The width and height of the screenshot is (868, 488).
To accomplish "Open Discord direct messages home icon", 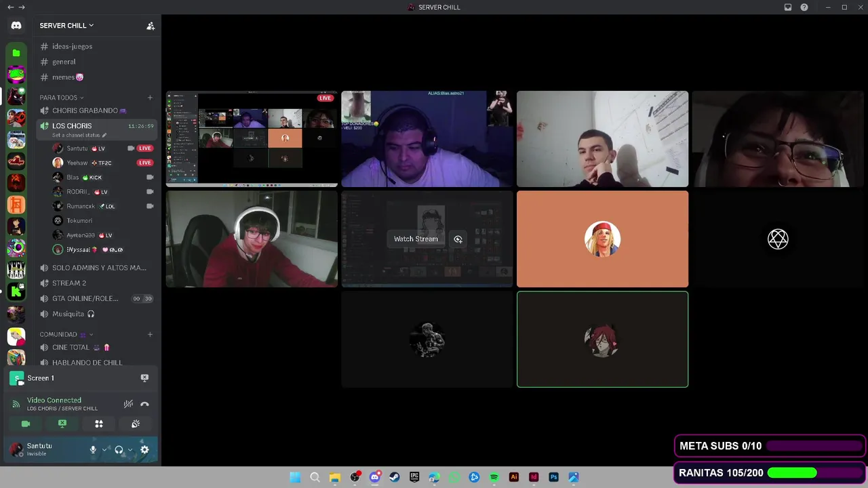I will point(16,25).
